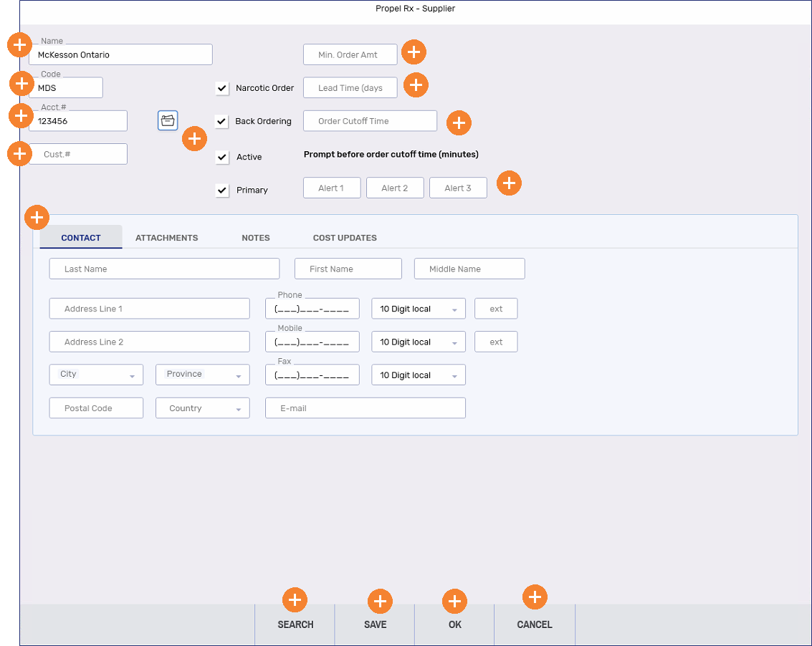Click the plus hotspot left of Name field

tap(19, 45)
